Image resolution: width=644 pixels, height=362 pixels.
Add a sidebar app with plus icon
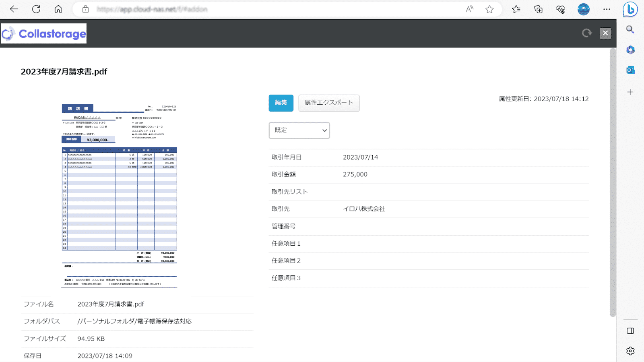630,92
